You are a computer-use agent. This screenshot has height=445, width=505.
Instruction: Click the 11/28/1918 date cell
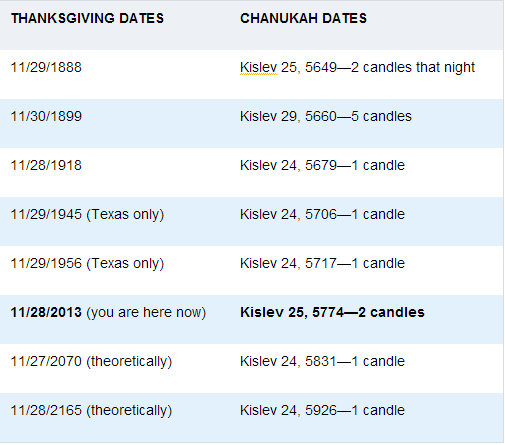(x=46, y=165)
